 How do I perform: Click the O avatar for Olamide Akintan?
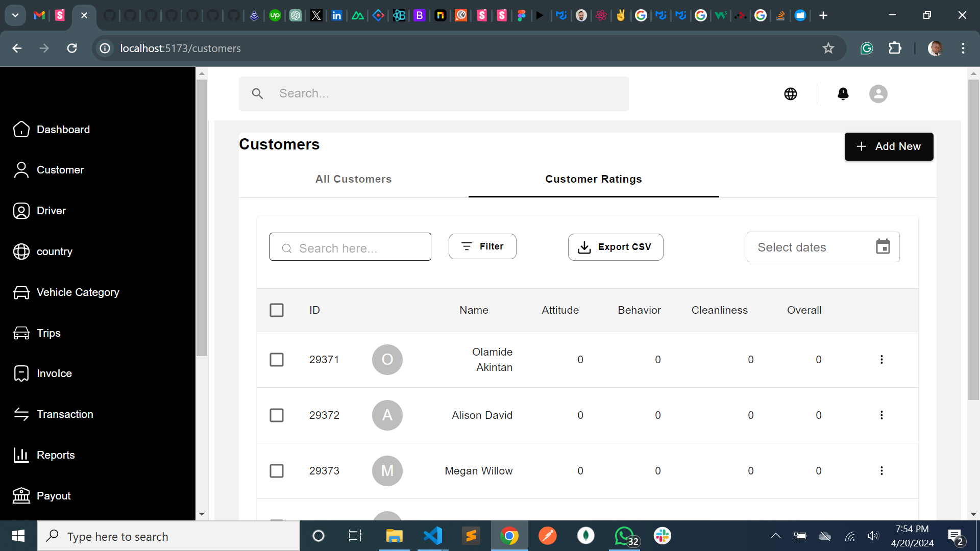387,360
